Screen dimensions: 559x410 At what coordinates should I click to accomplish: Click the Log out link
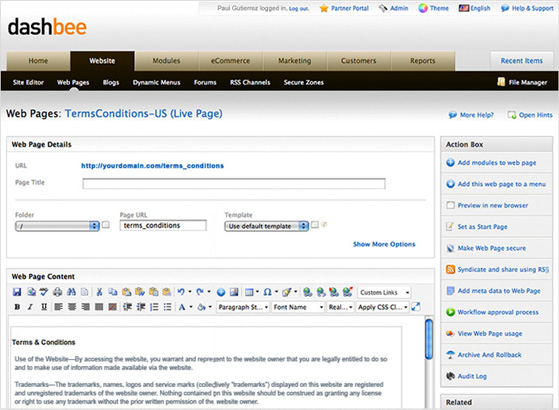pos(299,9)
